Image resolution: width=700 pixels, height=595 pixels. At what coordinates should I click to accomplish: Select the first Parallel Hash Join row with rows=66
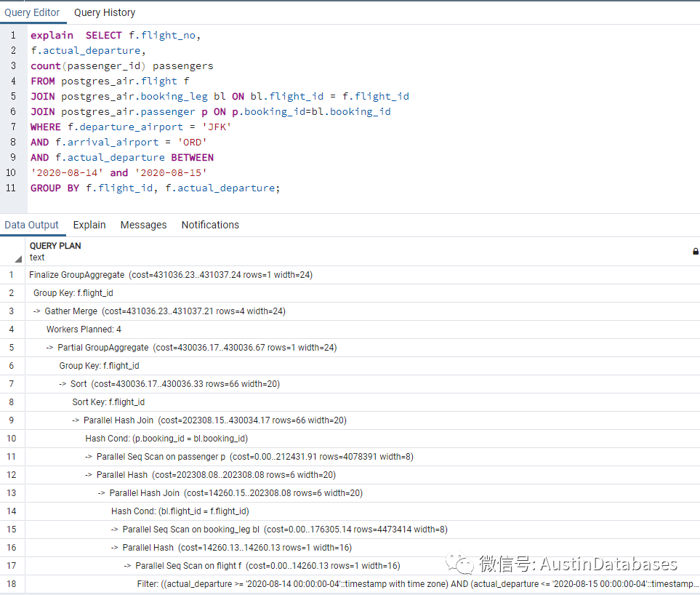click(x=363, y=420)
